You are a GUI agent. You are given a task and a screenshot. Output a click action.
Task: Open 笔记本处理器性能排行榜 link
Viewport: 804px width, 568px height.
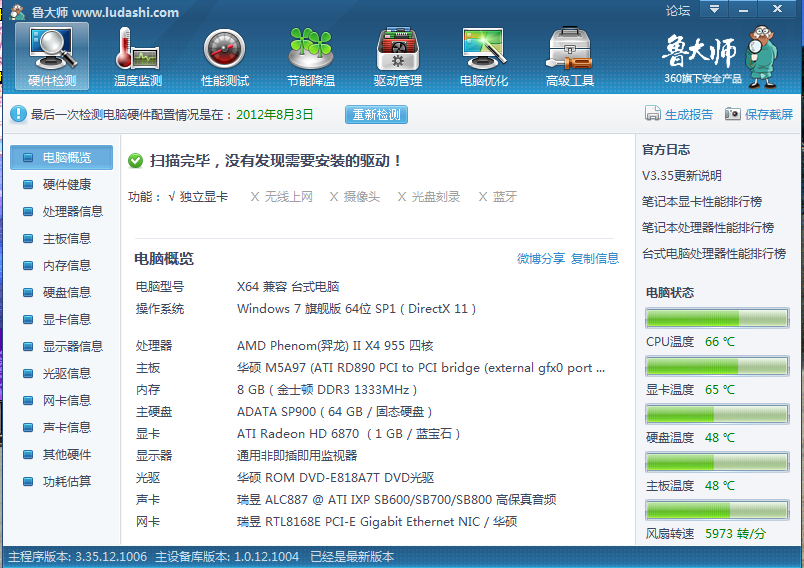pyautogui.click(x=708, y=228)
